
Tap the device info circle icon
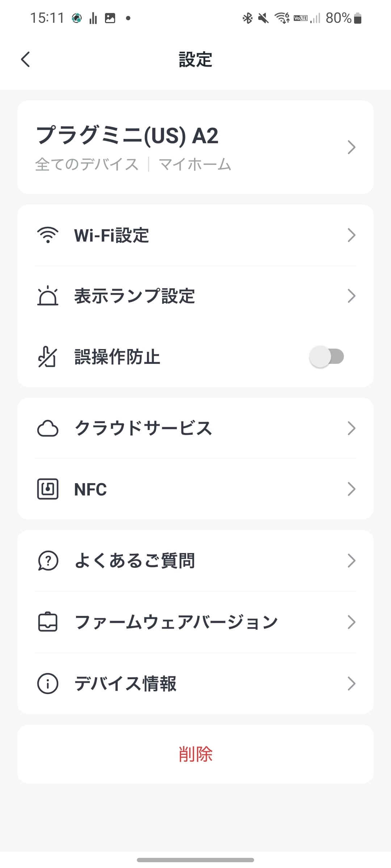click(x=48, y=684)
